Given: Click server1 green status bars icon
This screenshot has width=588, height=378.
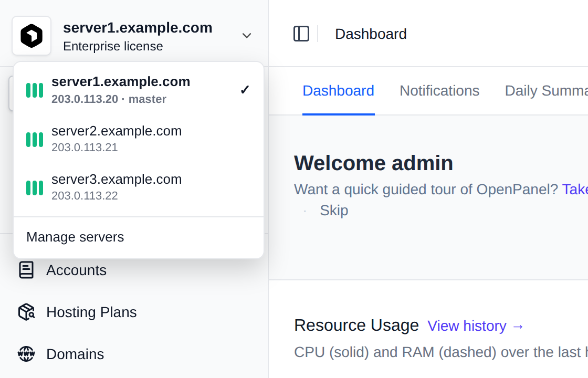Looking at the screenshot, I should [35, 90].
